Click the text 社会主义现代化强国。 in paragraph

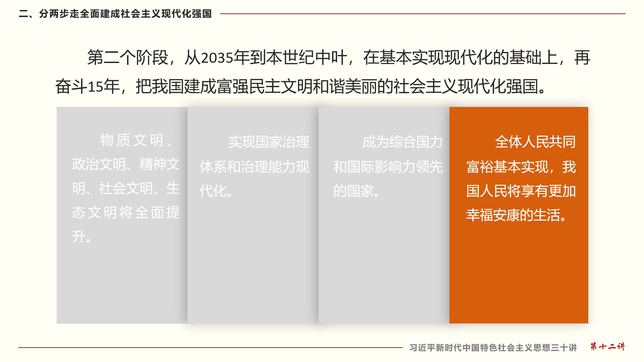pos(470,86)
